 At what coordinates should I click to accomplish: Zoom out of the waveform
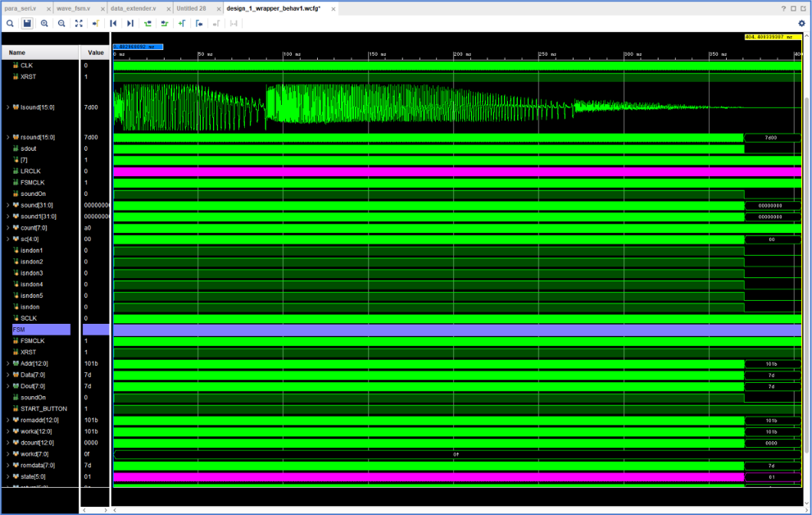[x=61, y=24]
